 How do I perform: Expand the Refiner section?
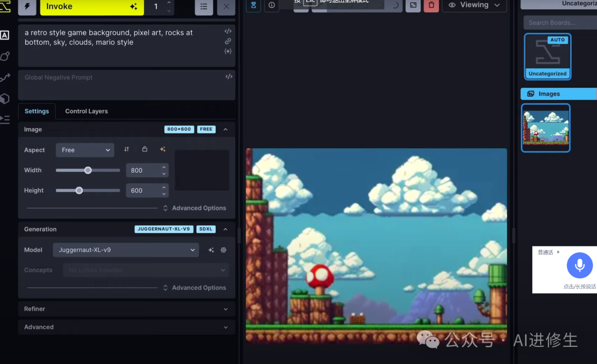tap(127, 309)
